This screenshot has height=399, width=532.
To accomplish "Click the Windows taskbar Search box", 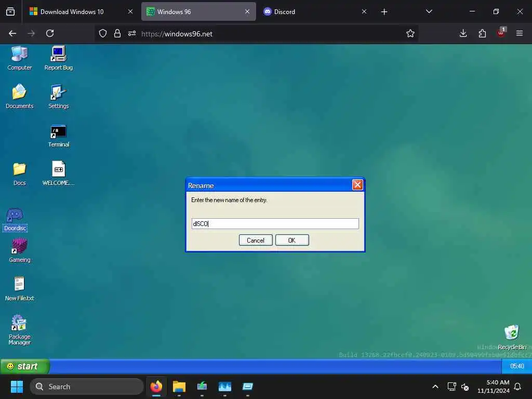I will click(x=87, y=387).
